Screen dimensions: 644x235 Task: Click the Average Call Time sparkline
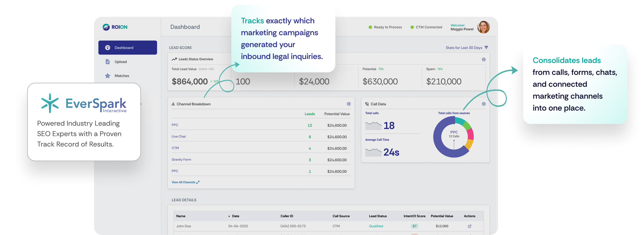click(x=373, y=152)
